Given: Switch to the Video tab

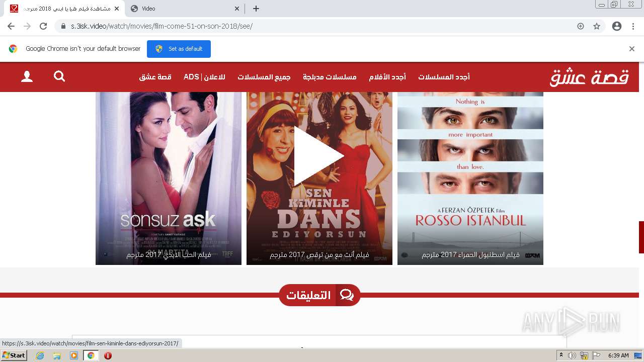Looking at the screenshot, I should [x=184, y=9].
